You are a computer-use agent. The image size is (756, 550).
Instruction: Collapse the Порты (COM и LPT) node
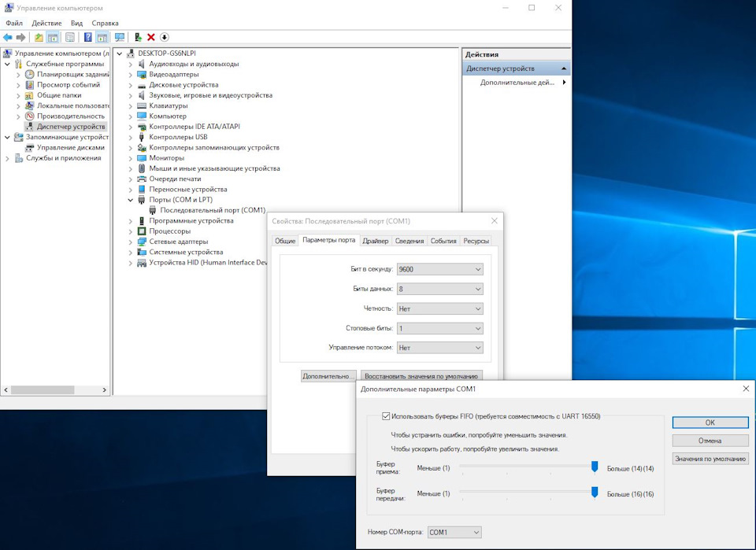tap(130, 200)
